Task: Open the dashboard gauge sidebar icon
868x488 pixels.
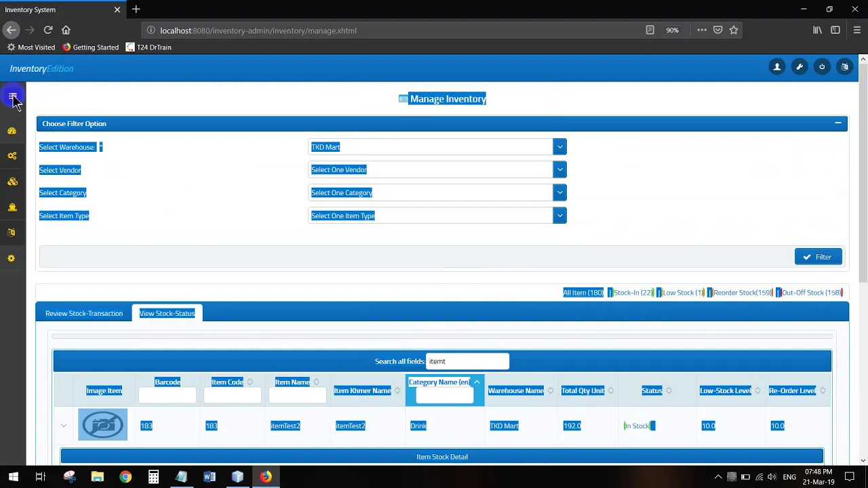Action: pos(12,131)
